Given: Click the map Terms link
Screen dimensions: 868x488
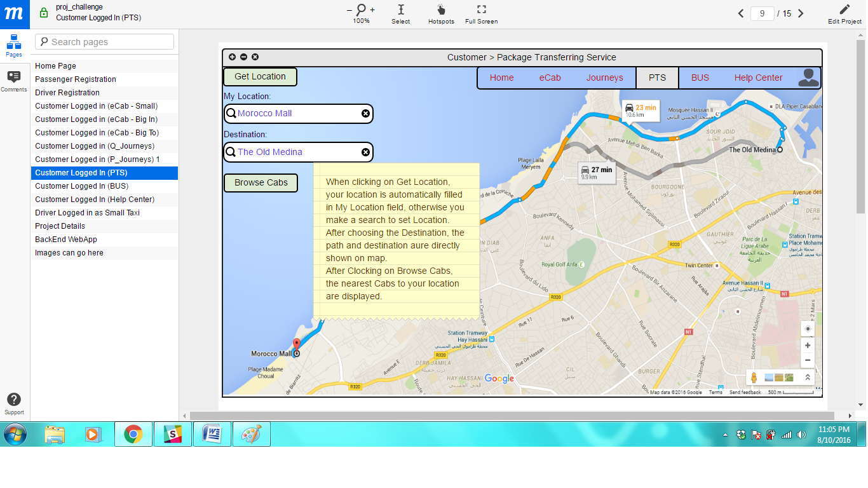Looking at the screenshot, I should (715, 393).
